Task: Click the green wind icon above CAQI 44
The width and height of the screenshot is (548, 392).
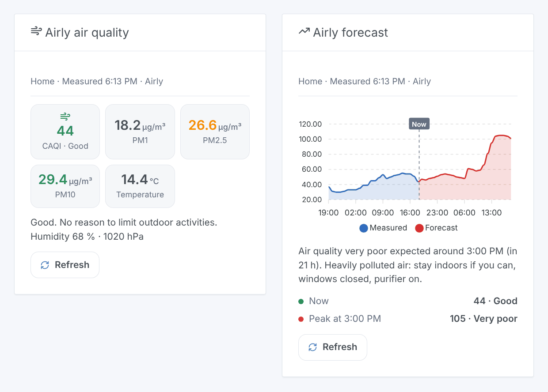Action: [65, 117]
